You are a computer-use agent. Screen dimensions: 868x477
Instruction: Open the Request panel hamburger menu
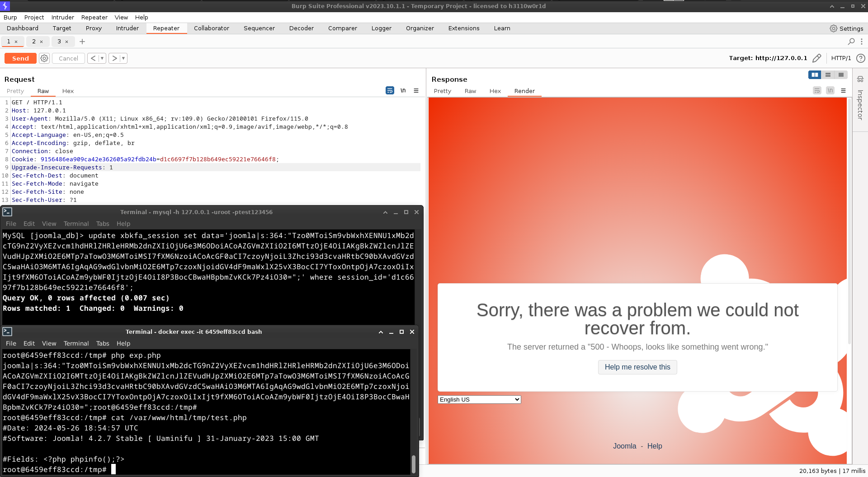click(x=416, y=91)
